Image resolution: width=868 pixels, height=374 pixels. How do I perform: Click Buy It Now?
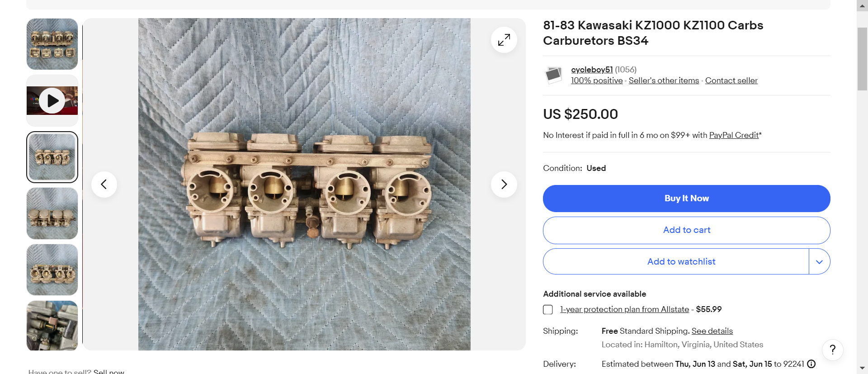(686, 199)
